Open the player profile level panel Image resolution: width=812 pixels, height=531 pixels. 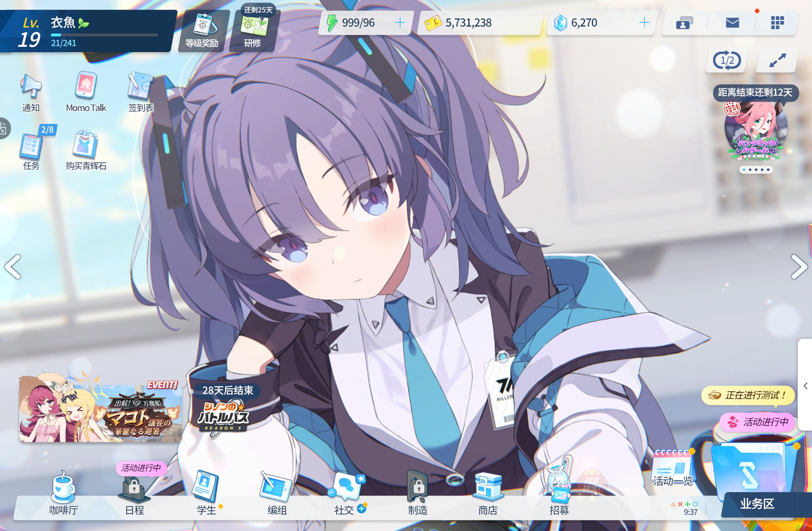tap(87, 31)
